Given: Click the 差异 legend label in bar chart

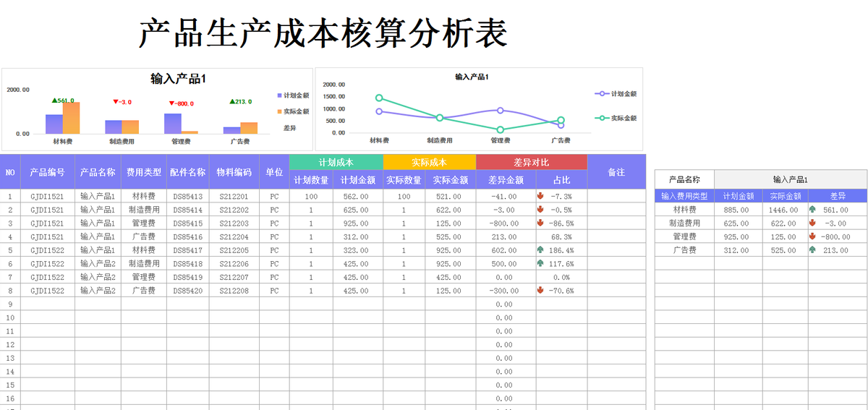Looking at the screenshot, I should [x=290, y=127].
